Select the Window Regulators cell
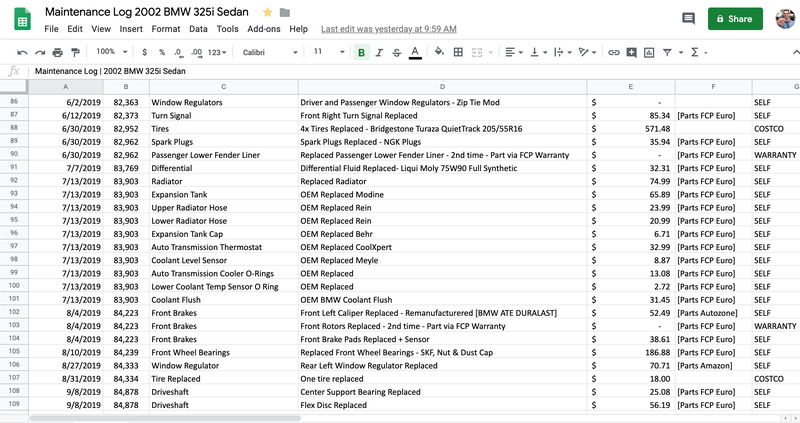The height and width of the screenshot is (423, 800). coord(223,102)
